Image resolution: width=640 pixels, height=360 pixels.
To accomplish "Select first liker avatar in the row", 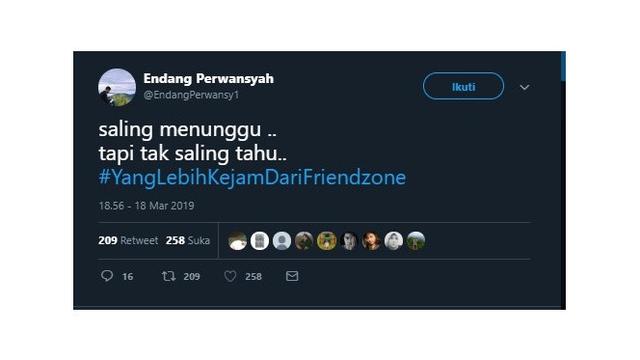I will pyautogui.click(x=238, y=241).
